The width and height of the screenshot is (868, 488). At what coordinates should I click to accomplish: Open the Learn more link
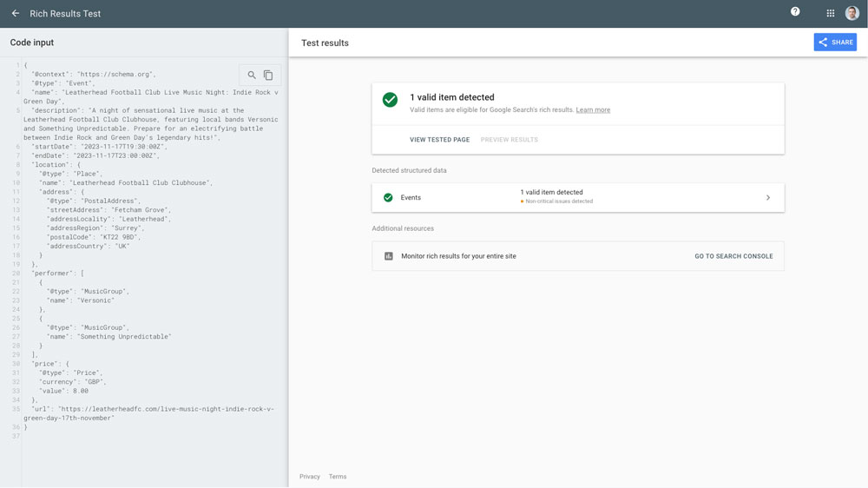[593, 109]
